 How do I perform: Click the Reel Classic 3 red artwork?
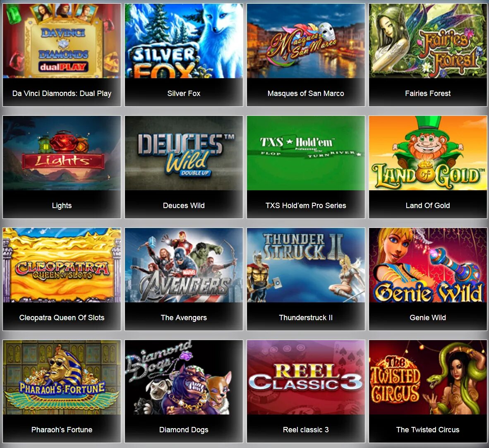[x=306, y=377]
